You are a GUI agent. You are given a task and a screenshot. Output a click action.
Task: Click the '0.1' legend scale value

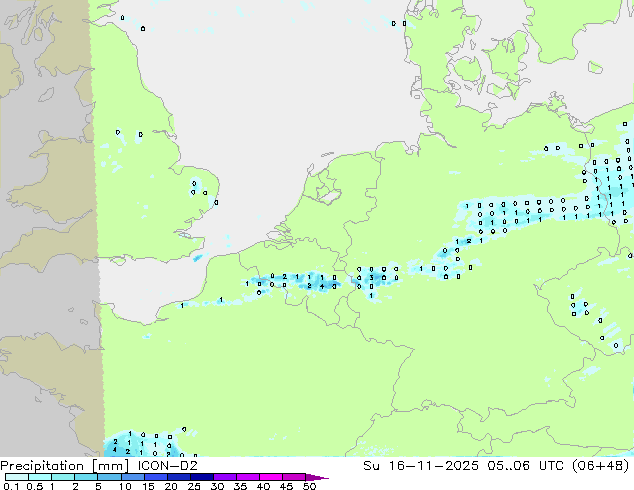click(x=11, y=486)
